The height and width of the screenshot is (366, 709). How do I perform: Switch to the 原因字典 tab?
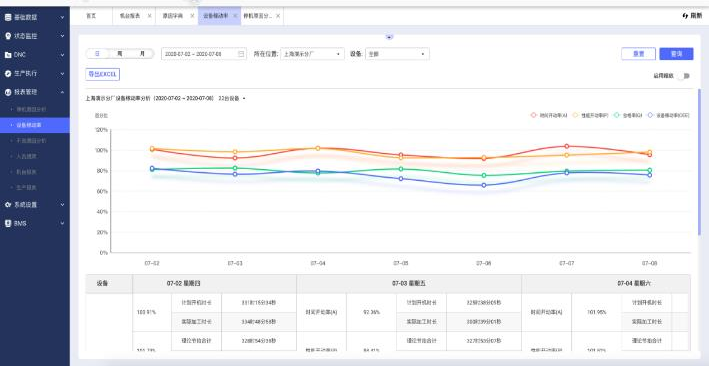[172, 16]
